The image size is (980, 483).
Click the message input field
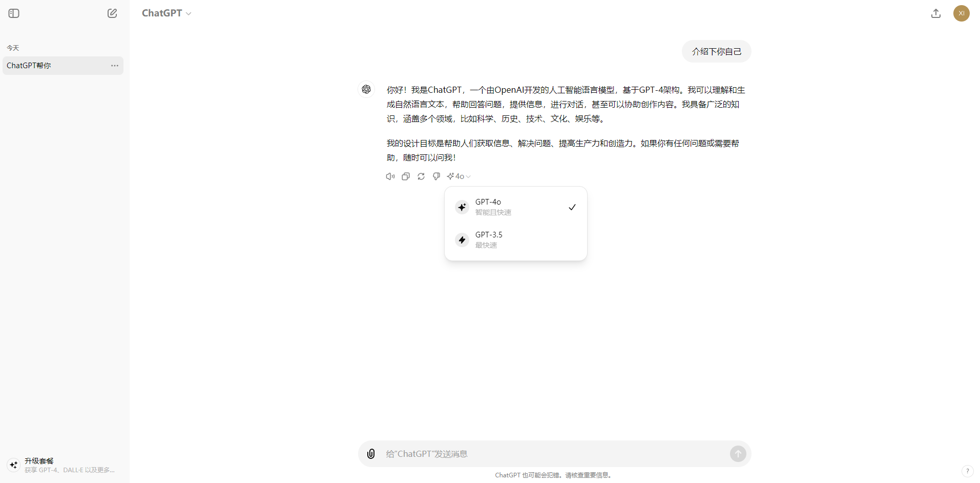pos(555,454)
